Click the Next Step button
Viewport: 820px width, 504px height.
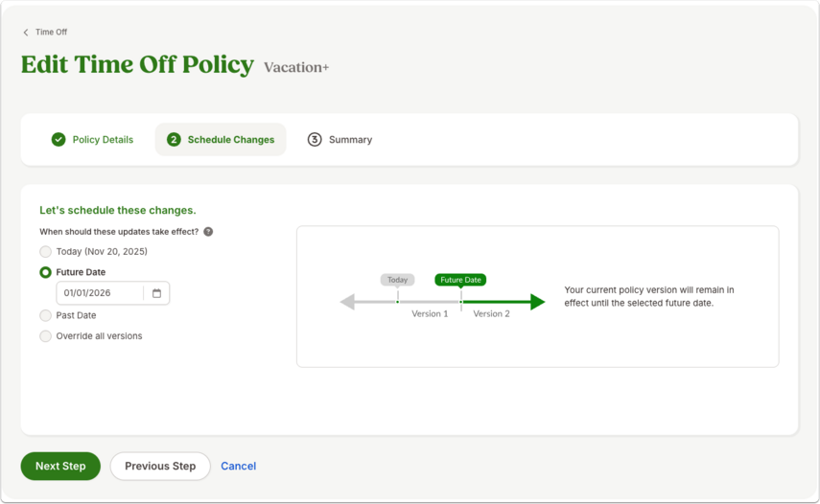(x=60, y=466)
